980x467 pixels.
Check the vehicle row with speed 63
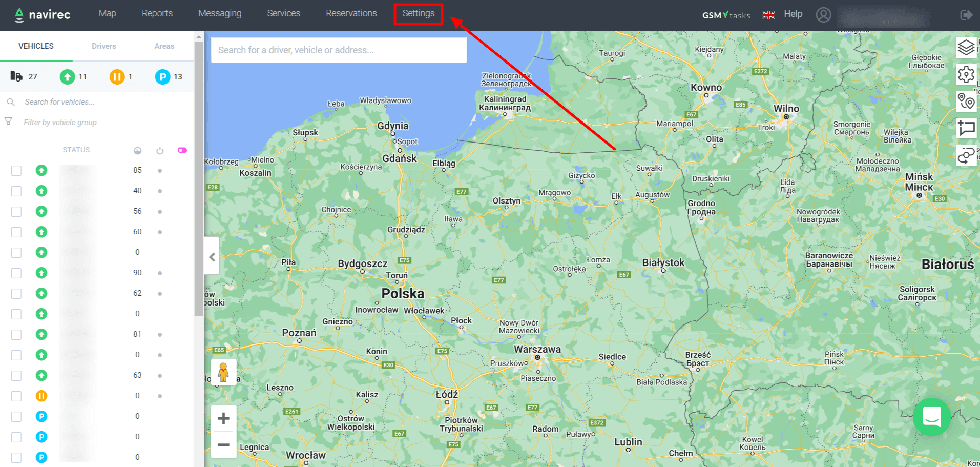click(x=16, y=376)
